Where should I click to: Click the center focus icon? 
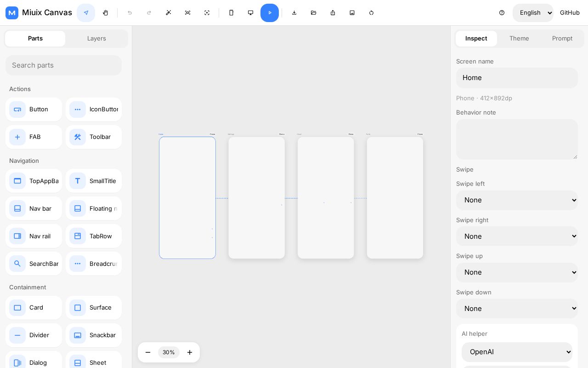coord(207,13)
